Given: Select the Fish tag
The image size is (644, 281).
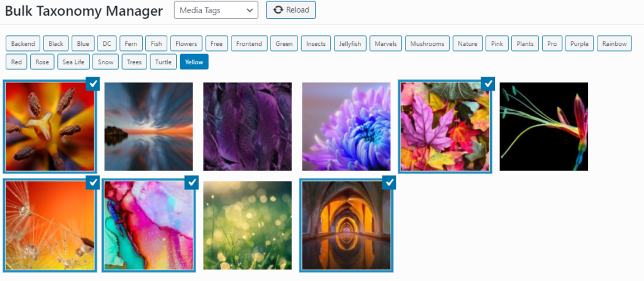Looking at the screenshot, I should click(x=157, y=43).
